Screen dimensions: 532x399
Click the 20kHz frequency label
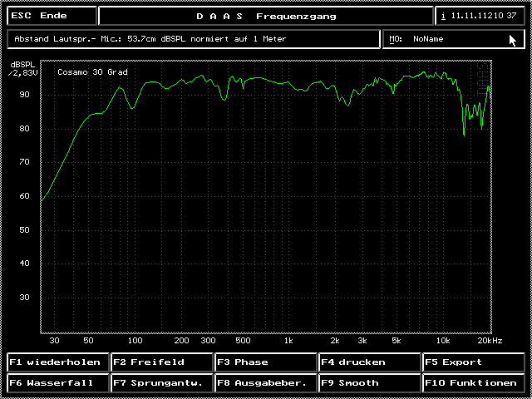point(490,341)
